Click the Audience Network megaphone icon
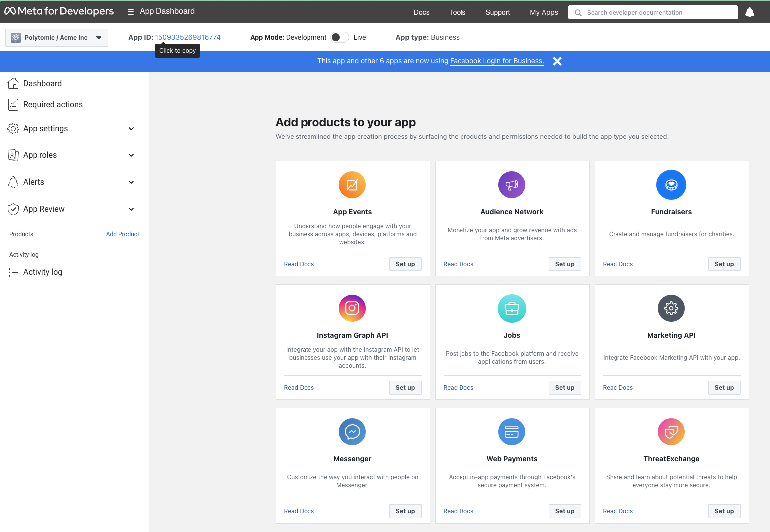The image size is (770, 532). click(x=512, y=185)
